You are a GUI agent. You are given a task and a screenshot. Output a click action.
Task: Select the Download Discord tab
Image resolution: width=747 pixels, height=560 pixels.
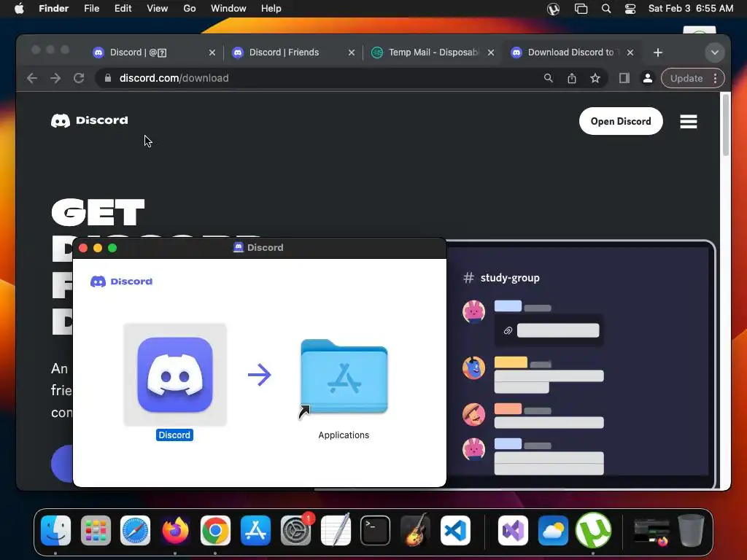(x=571, y=52)
